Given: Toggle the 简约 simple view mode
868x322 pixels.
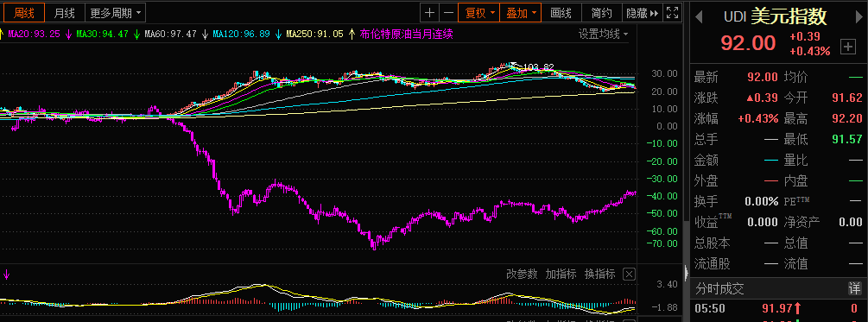Looking at the screenshot, I should (x=602, y=13).
